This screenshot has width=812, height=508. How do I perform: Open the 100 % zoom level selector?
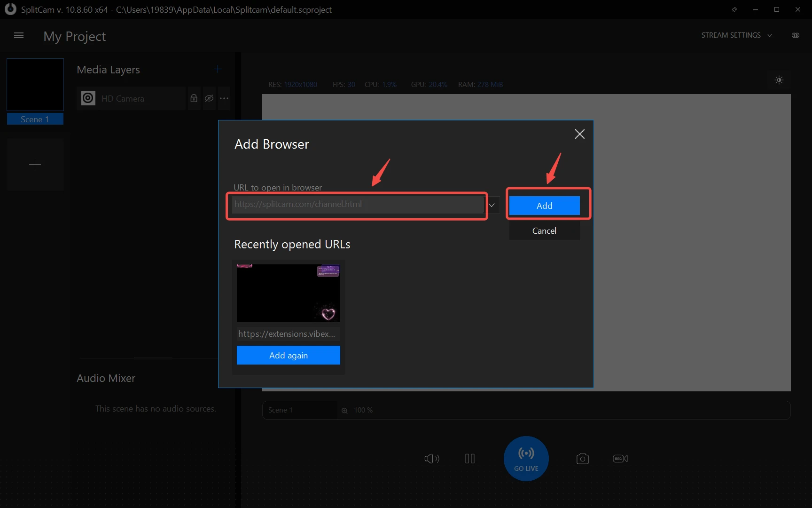pos(359,410)
